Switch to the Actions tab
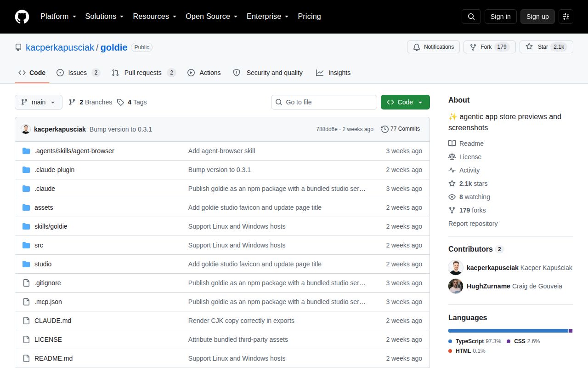Screen dimensions: 588x368 tap(204, 73)
